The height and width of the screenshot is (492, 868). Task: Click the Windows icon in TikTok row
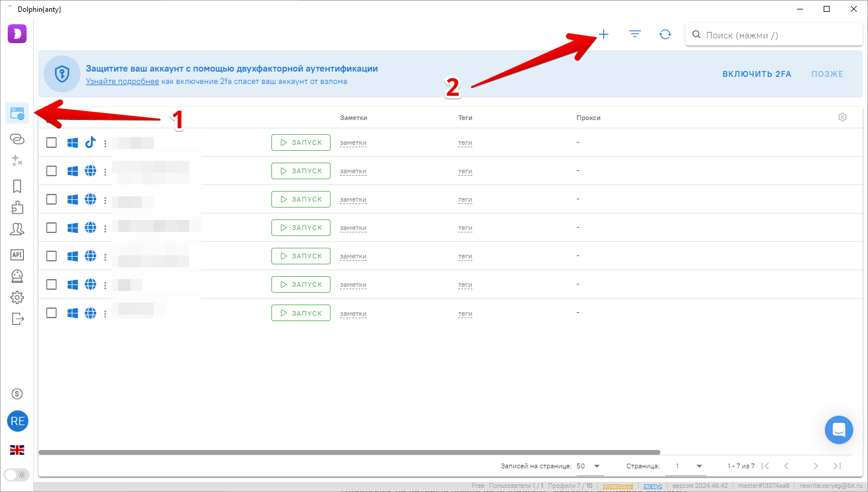click(73, 143)
